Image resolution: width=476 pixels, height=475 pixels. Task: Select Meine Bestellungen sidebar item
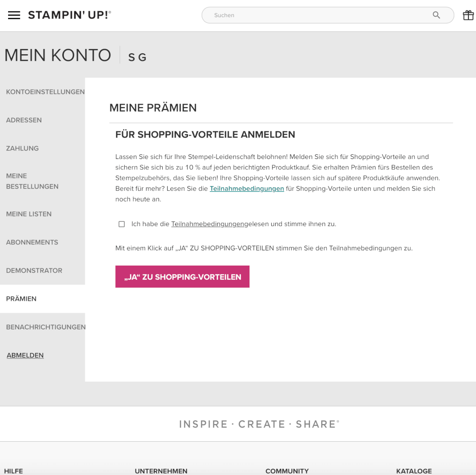click(x=32, y=181)
